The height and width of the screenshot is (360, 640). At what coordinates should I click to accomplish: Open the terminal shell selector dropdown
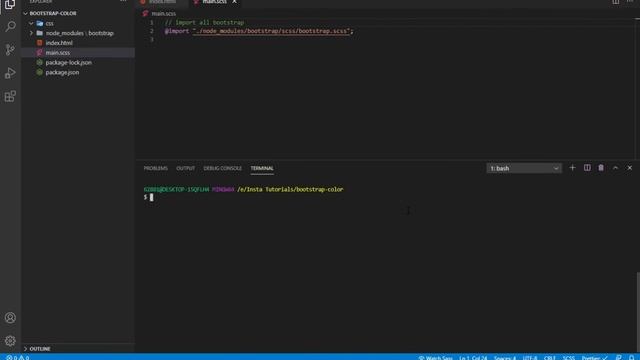tap(524, 168)
